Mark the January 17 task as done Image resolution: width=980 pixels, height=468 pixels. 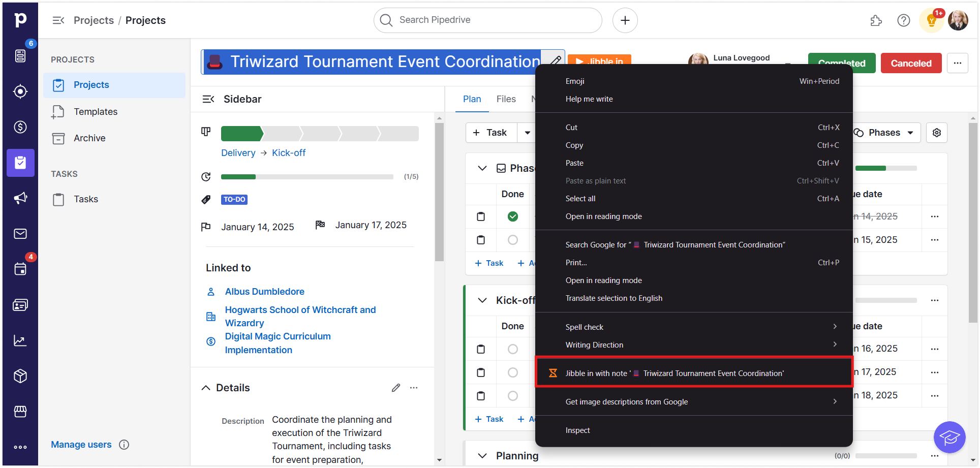[x=513, y=372]
